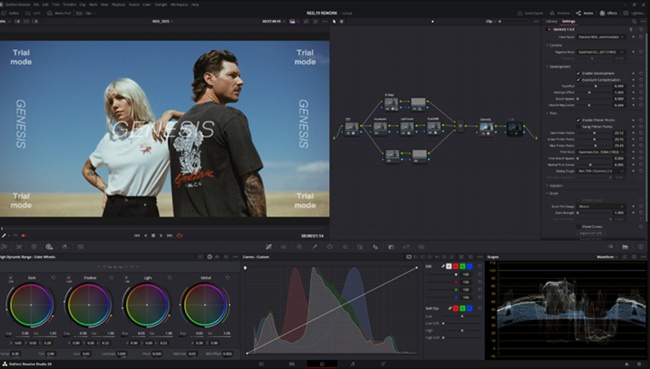
Task: Toggle red channel in curves Edit row
Action: [x=456, y=266]
